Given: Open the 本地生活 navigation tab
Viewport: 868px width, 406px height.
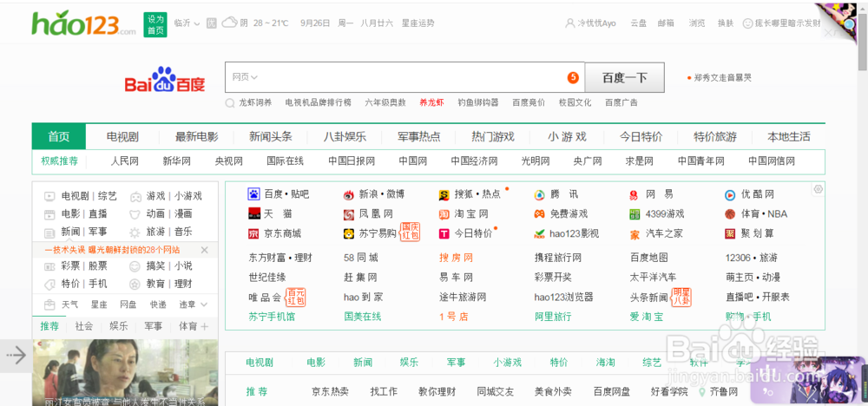Looking at the screenshot, I should pyautogui.click(x=789, y=136).
